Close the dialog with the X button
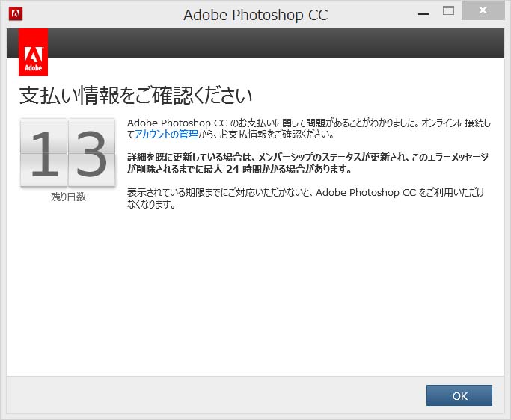This screenshot has width=511, height=420. click(483, 10)
